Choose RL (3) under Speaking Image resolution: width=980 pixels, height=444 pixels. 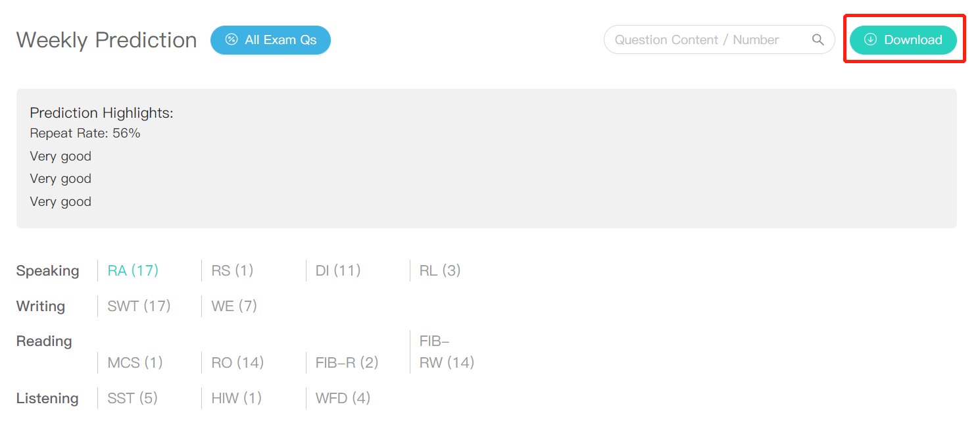click(440, 270)
